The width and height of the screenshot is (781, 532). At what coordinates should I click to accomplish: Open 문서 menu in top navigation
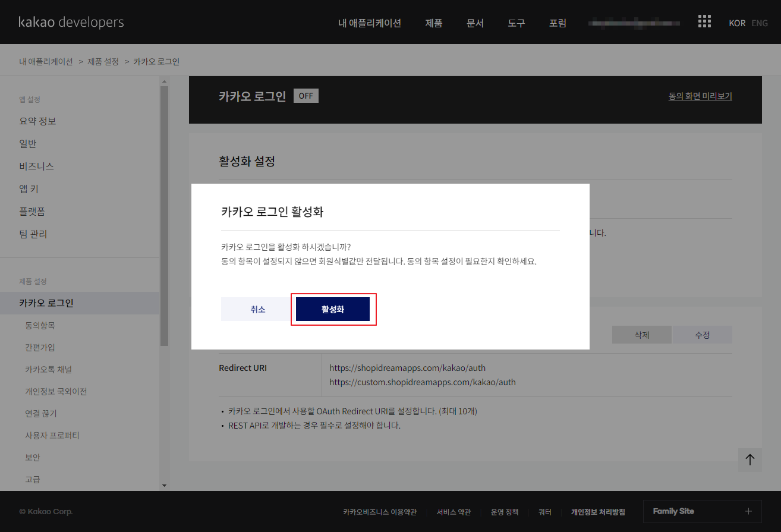(475, 23)
